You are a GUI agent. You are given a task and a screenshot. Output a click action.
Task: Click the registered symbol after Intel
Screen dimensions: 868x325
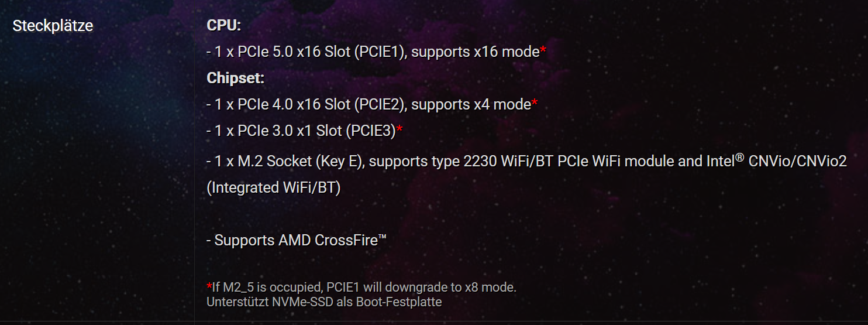(x=739, y=157)
